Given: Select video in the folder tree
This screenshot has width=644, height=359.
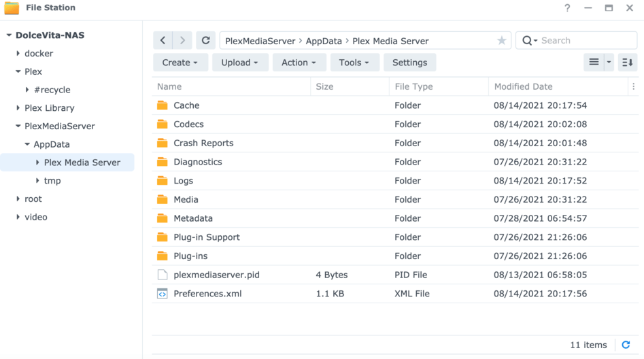Looking at the screenshot, I should 36,217.
